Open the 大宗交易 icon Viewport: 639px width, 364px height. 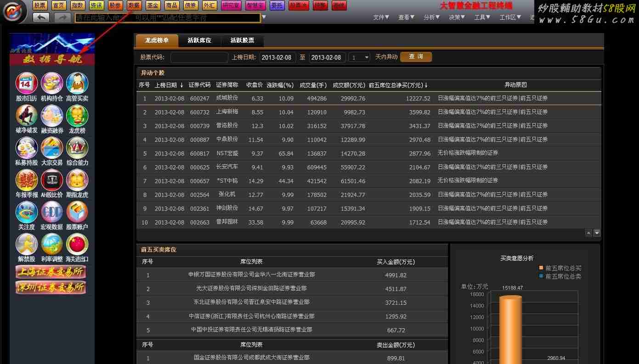52,148
